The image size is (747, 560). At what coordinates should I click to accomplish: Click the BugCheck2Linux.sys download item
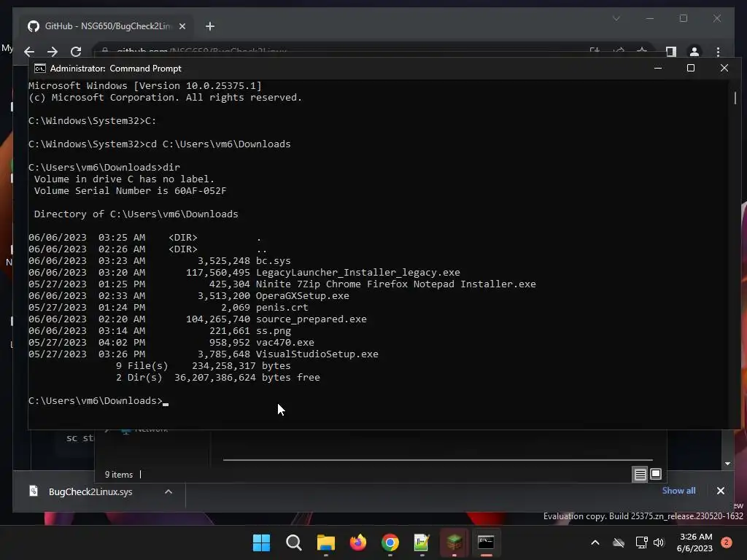(90, 492)
